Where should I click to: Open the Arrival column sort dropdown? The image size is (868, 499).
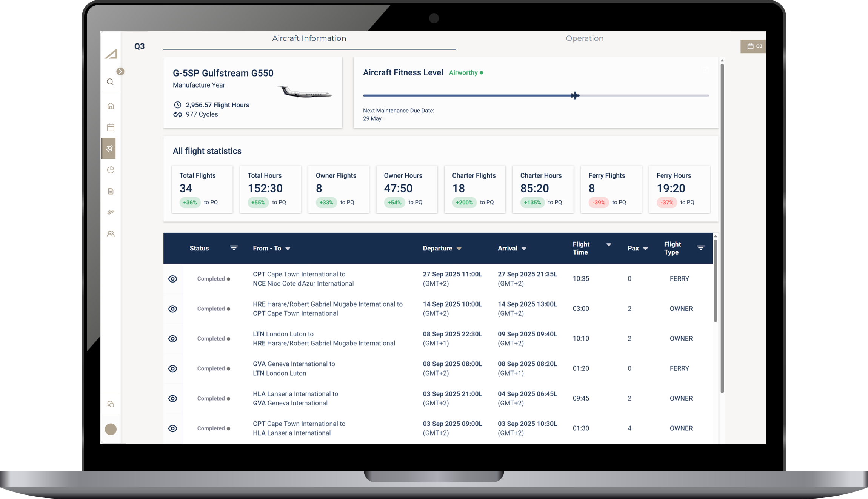tap(524, 248)
